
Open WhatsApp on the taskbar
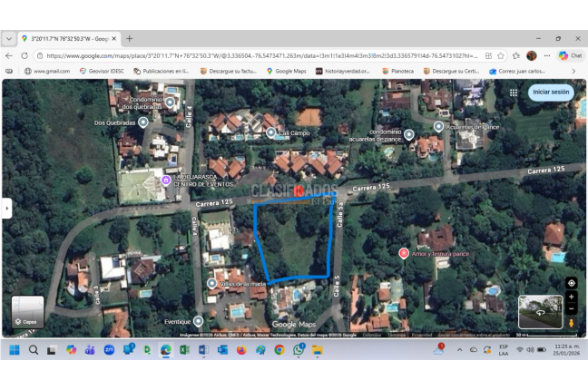pos(299,350)
